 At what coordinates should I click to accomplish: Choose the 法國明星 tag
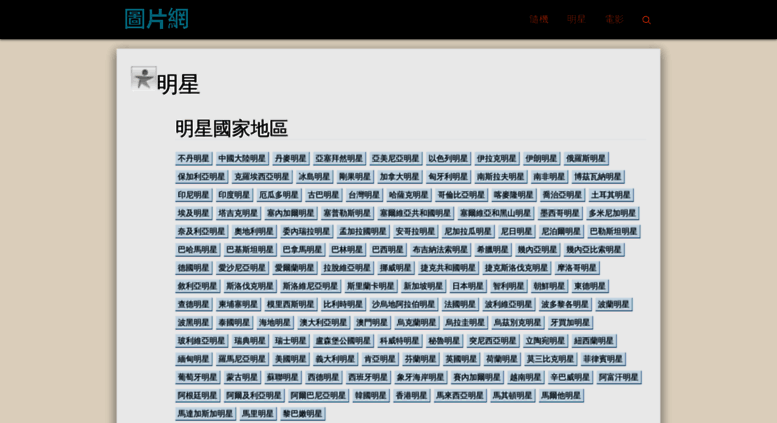pyautogui.click(x=460, y=305)
